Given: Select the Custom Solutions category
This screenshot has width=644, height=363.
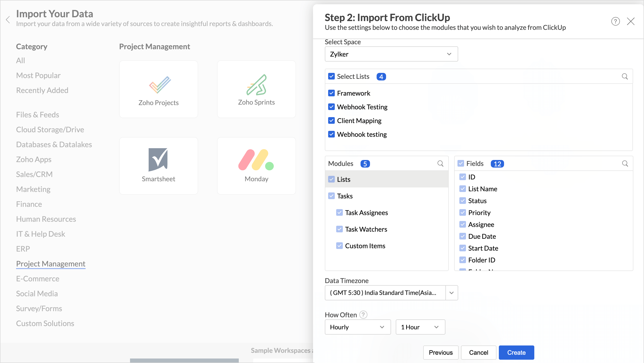Looking at the screenshot, I should pos(45,323).
